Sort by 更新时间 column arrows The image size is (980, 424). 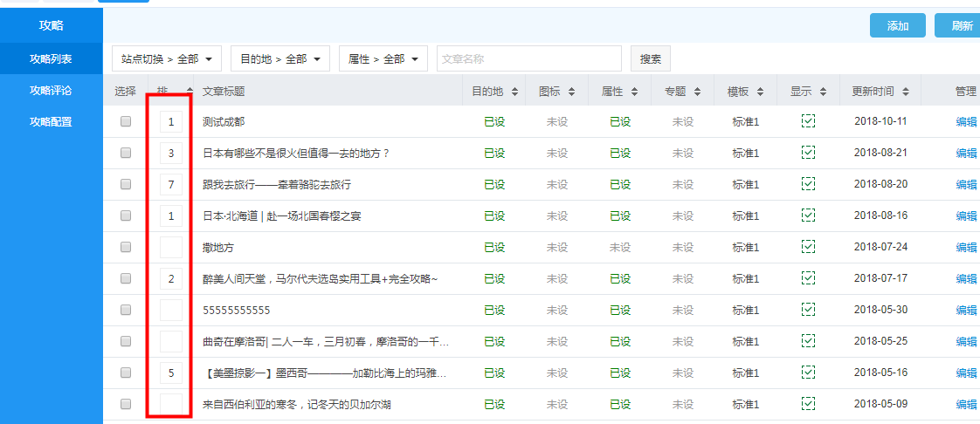(x=906, y=92)
